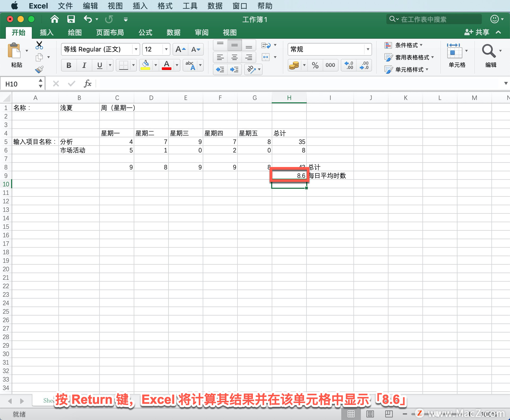The image size is (510, 420).
Task: Activate the Format Painter brush
Action: [39, 70]
